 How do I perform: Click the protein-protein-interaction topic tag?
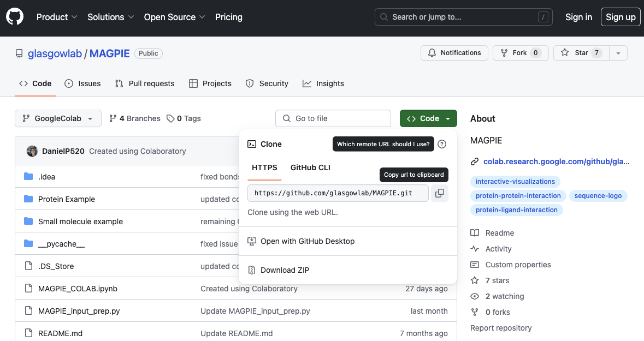pyautogui.click(x=518, y=196)
